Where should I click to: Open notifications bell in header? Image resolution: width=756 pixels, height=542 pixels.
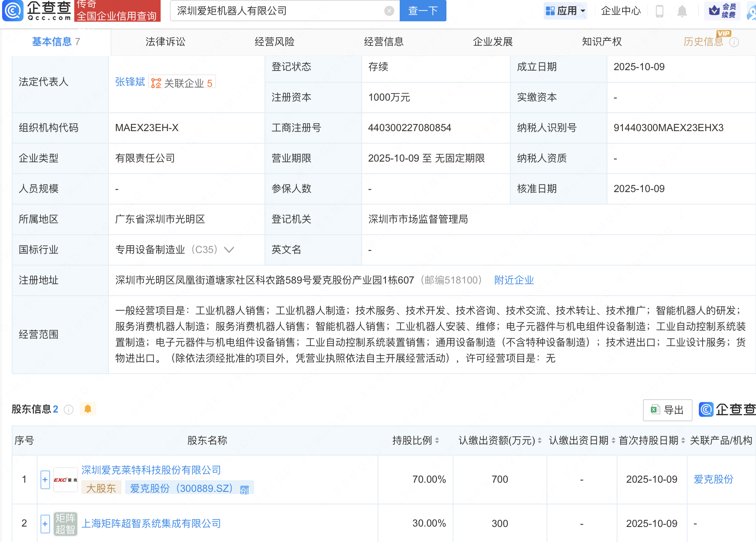(682, 11)
